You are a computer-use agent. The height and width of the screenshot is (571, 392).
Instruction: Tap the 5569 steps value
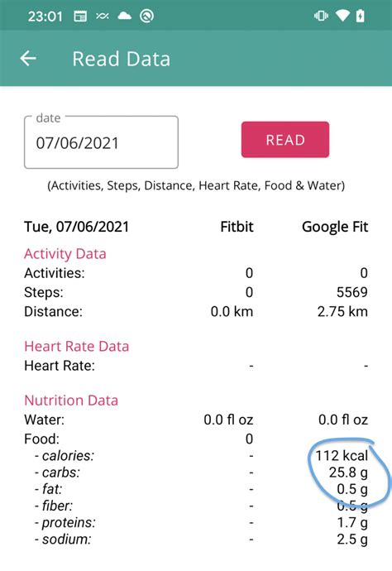click(352, 292)
